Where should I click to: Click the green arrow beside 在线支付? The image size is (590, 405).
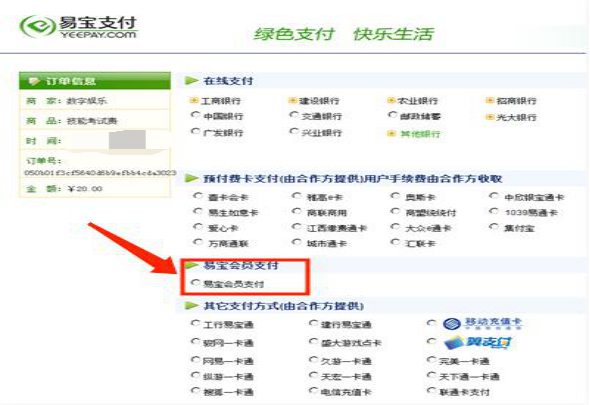click(192, 81)
